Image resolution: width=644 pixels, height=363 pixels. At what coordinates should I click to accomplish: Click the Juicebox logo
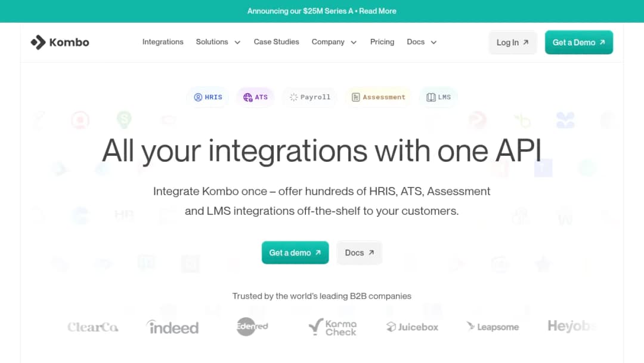pos(413,327)
